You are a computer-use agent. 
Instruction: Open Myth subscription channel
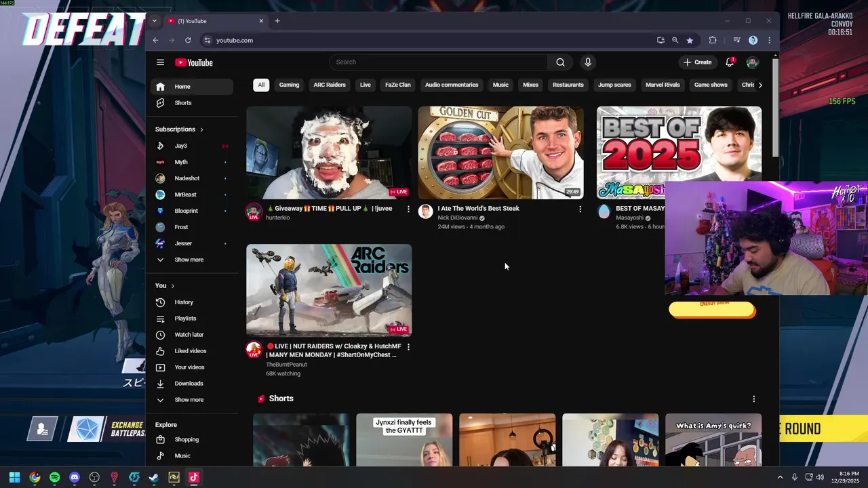point(192,162)
